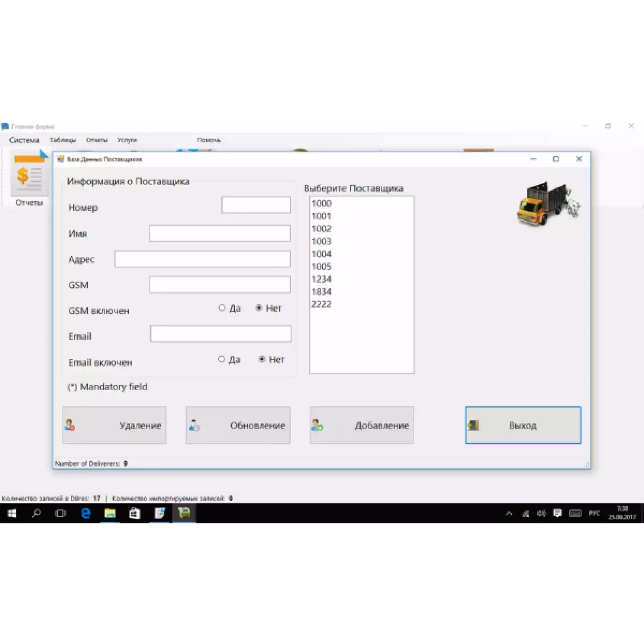Select Да for GSM включен
Image resolution: width=644 pixels, height=644 pixels.
pos(222,308)
